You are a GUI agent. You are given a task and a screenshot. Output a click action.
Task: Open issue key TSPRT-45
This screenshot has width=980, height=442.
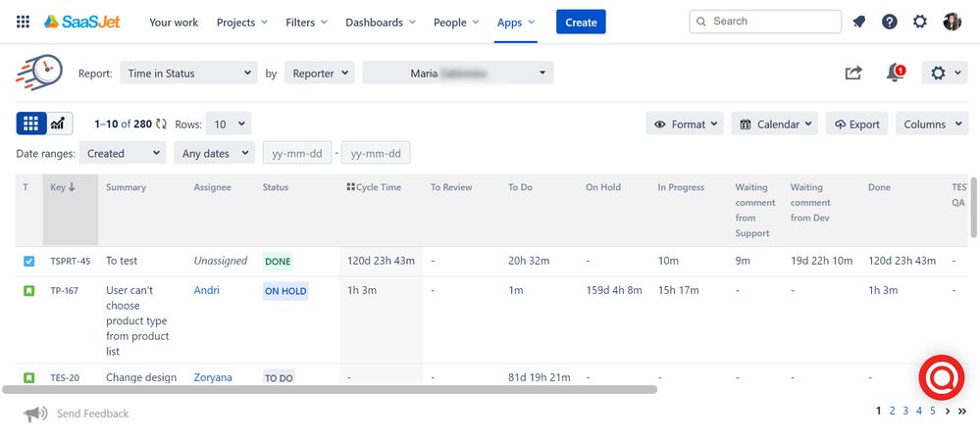(70, 261)
